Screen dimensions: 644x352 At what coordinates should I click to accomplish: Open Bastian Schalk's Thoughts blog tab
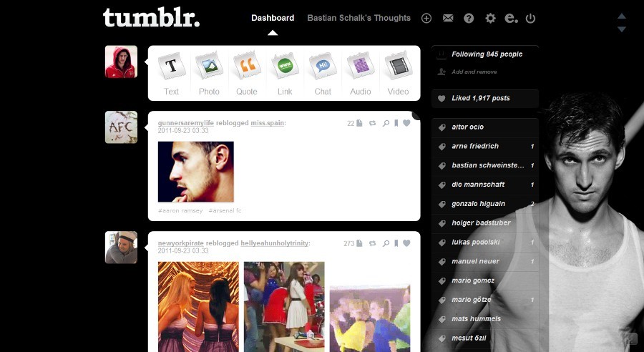[x=359, y=18]
